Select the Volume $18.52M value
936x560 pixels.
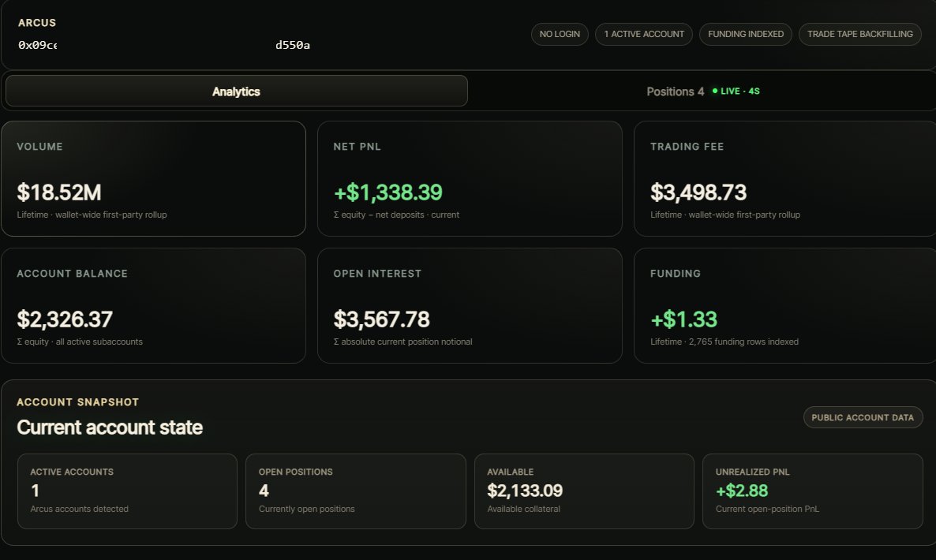coord(59,192)
